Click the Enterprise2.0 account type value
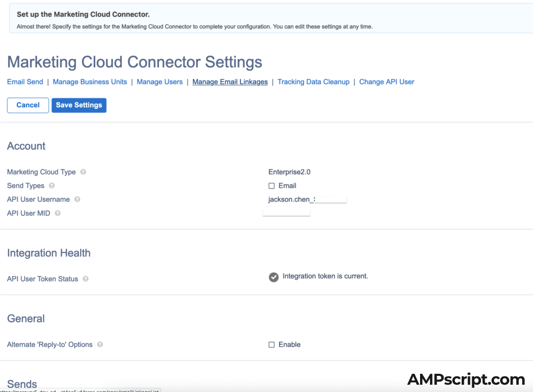The image size is (533, 392). [289, 172]
